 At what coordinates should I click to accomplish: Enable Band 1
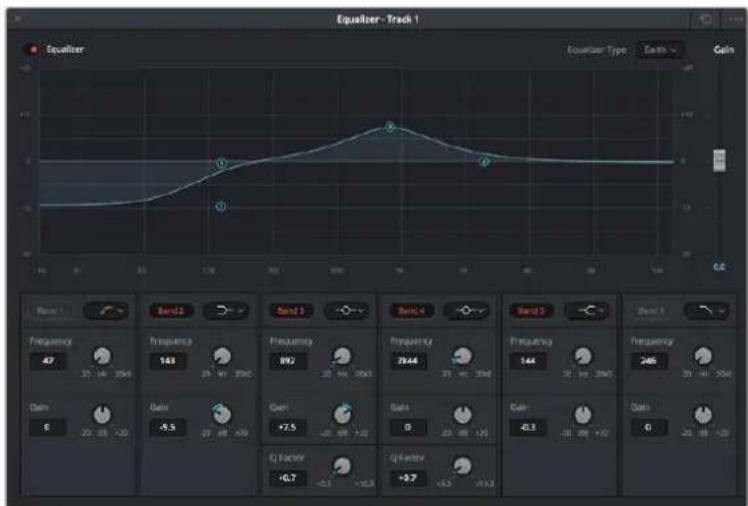click(x=51, y=311)
